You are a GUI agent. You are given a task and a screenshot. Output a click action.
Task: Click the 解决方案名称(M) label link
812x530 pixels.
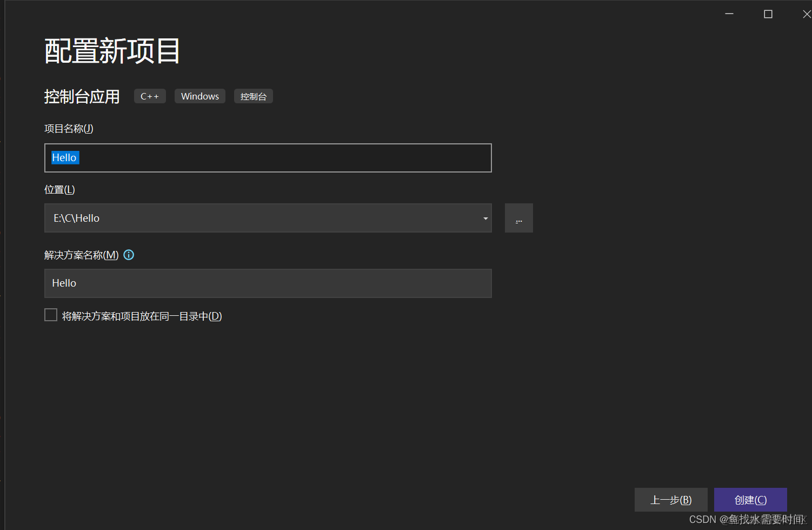(x=80, y=255)
